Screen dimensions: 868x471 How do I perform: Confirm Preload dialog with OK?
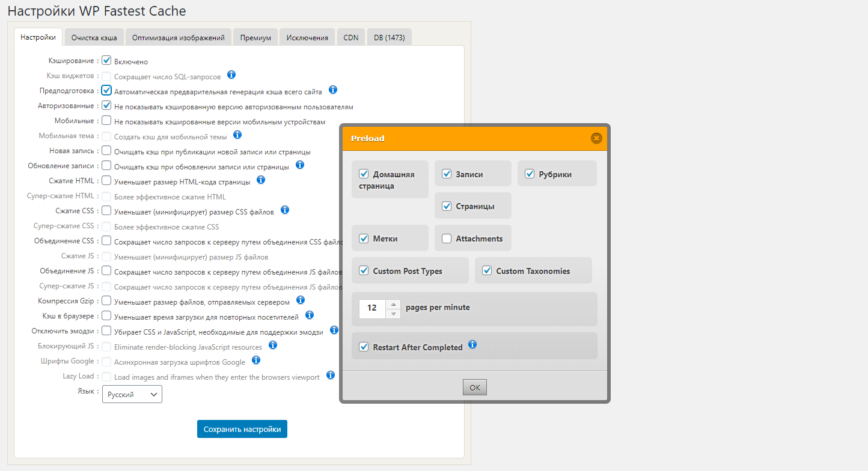475,387
